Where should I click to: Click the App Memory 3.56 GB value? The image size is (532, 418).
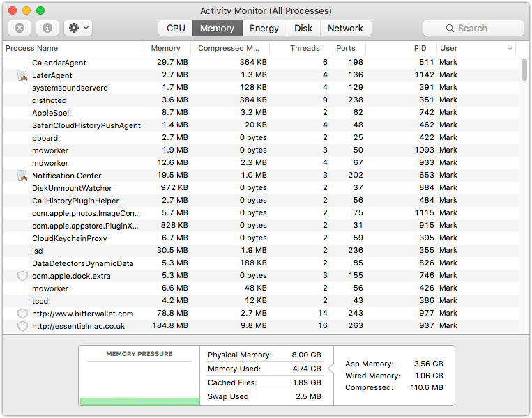429,364
